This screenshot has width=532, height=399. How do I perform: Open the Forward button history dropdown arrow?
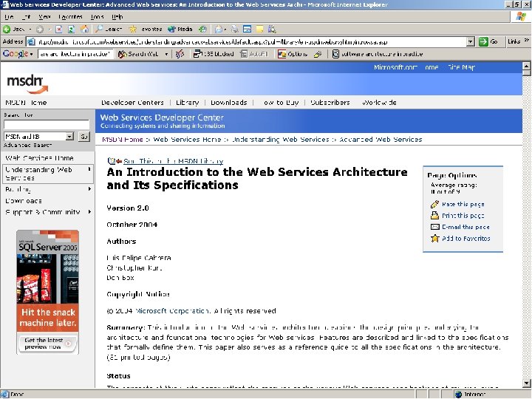[50, 29]
